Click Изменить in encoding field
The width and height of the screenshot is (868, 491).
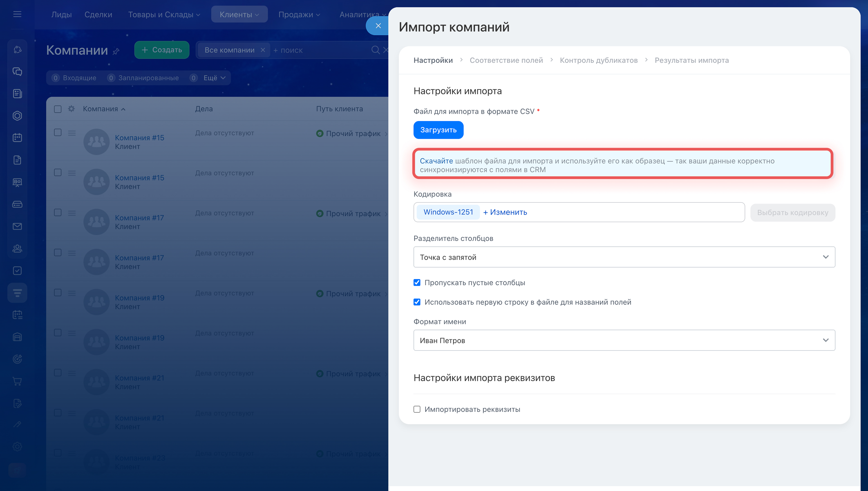pos(505,212)
